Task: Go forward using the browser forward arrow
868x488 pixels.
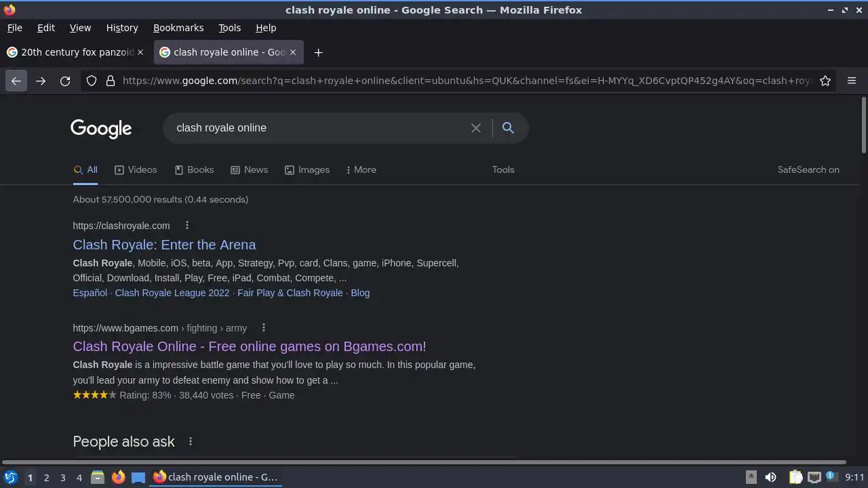Action: click(41, 81)
